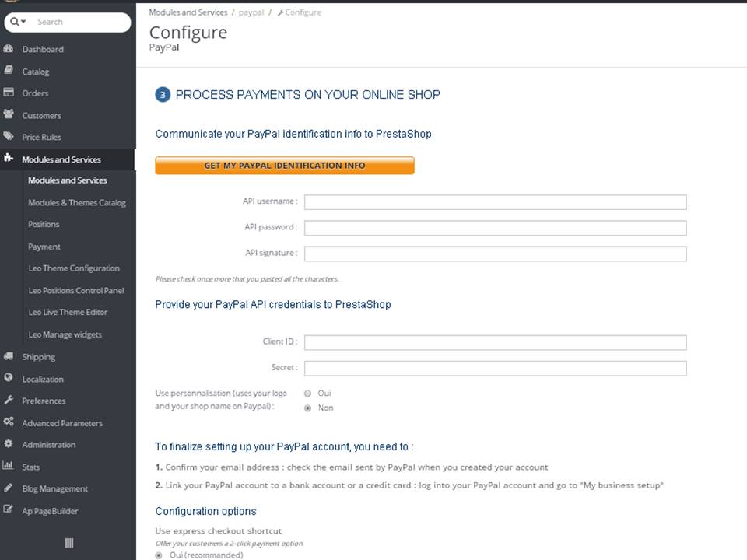This screenshot has height=560, width=747.
Task: Click the Price Rules tag icon
Action: (9, 136)
